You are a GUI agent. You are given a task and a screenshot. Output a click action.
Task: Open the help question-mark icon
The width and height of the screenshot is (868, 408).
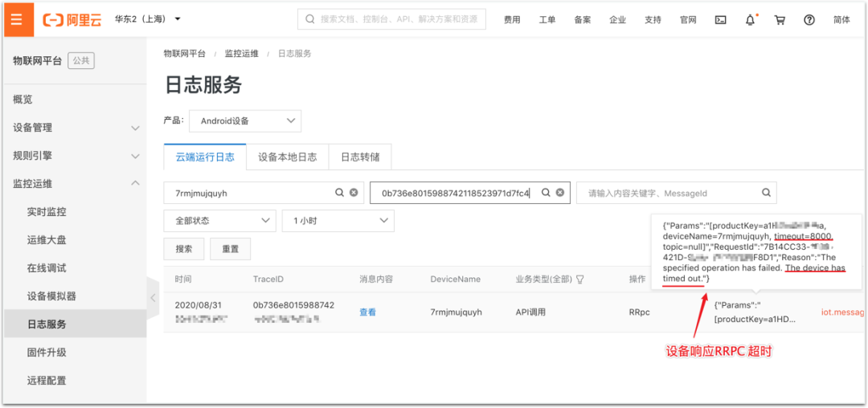[809, 20]
